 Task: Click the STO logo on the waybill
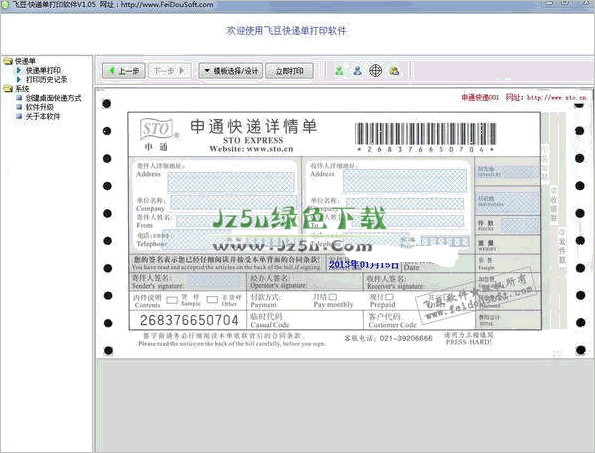(x=157, y=129)
